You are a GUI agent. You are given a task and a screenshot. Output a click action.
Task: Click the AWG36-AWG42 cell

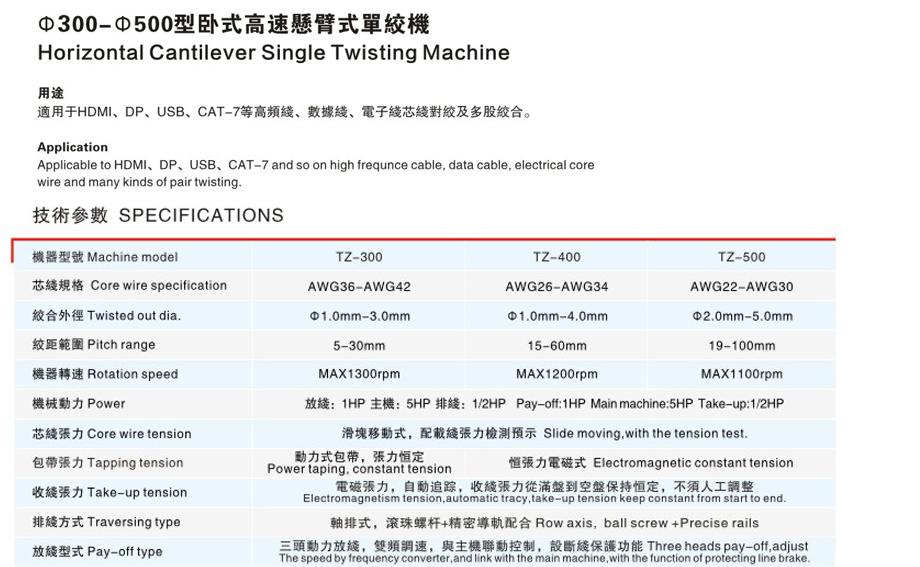359,287
